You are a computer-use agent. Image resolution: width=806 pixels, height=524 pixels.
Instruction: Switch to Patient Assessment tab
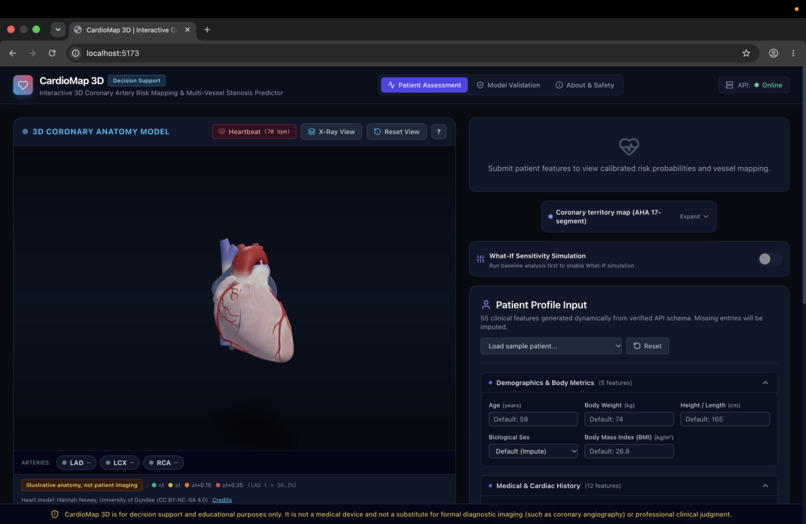[x=424, y=85]
